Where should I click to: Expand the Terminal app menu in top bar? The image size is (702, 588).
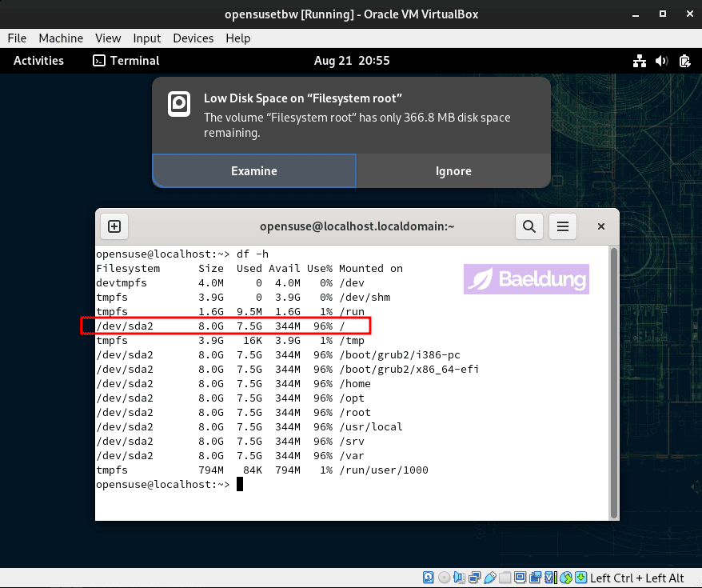pyautogui.click(x=126, y=61)
